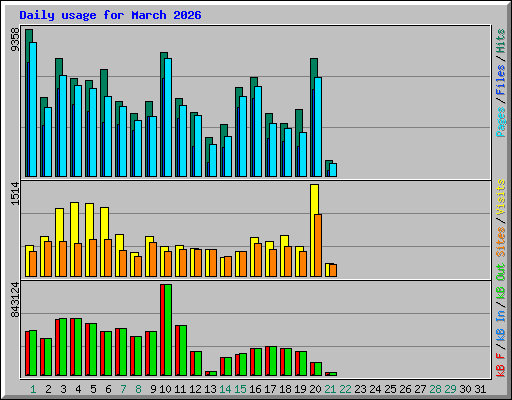Click day 5 on the date axis
512x400 pixels.
93,389
